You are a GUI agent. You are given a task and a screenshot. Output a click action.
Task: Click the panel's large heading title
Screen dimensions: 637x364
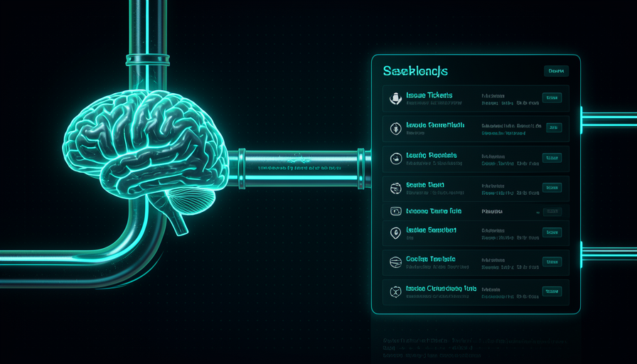[415, 71]
